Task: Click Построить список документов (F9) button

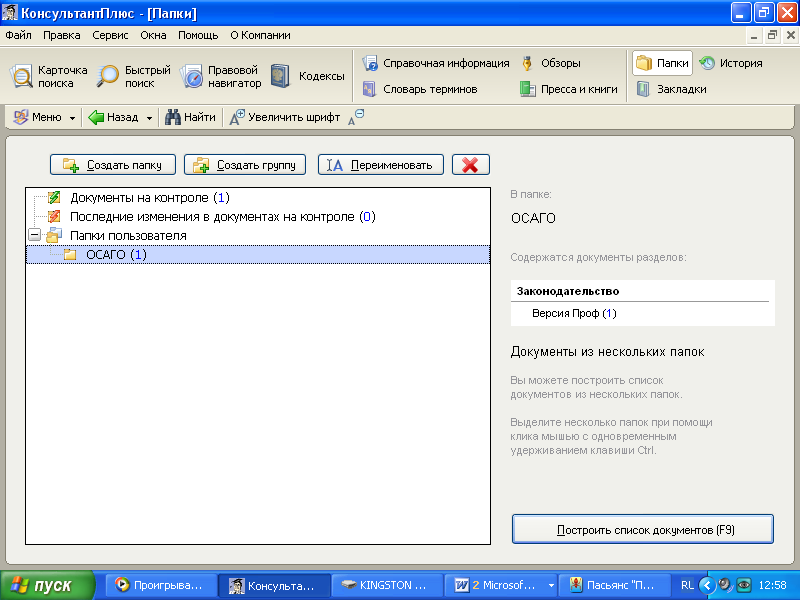Action: [x=643, y=530]
